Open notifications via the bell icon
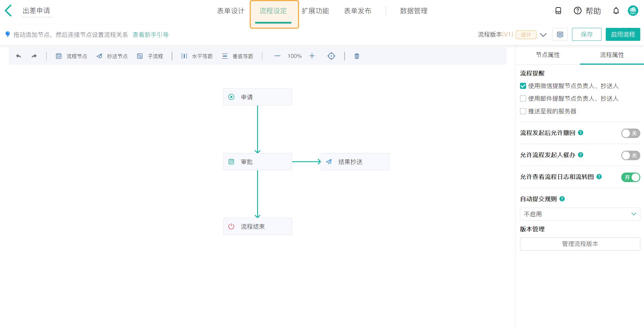Viewport: 644px width, 327px height. coord(616,11)
